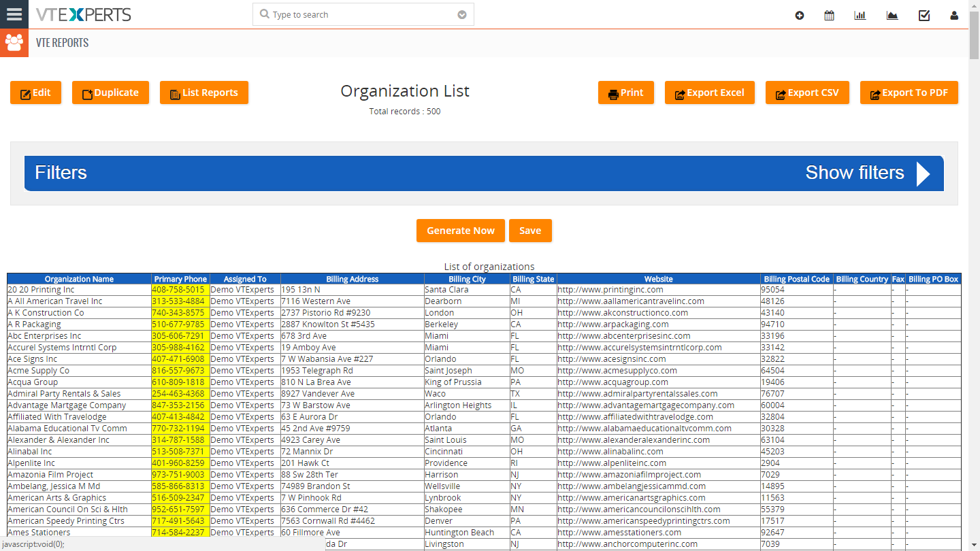The height and width of the screenshot is (551, 980).
Task: Duplicate this report
Action: tap(110, 93)
